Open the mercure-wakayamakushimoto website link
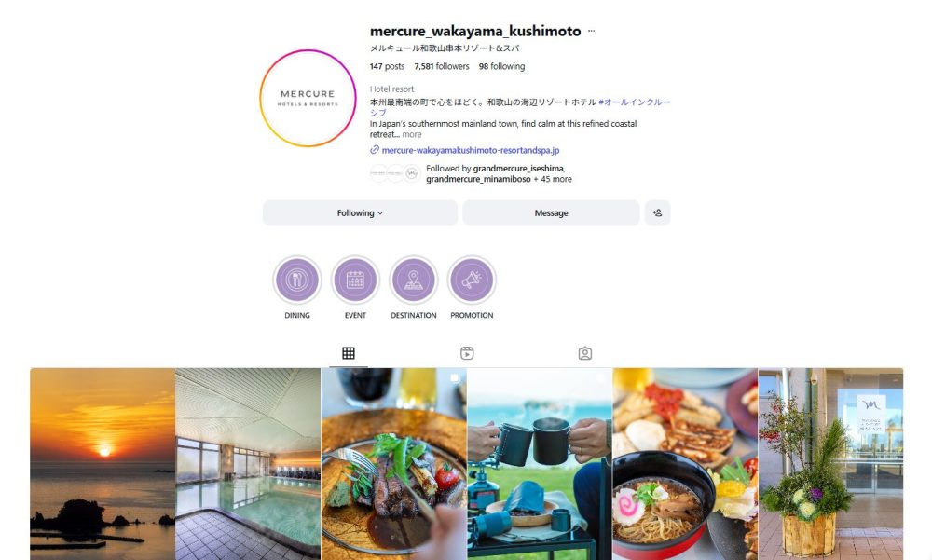The height and width of the screenshot is (560, 932). (470, 150)
